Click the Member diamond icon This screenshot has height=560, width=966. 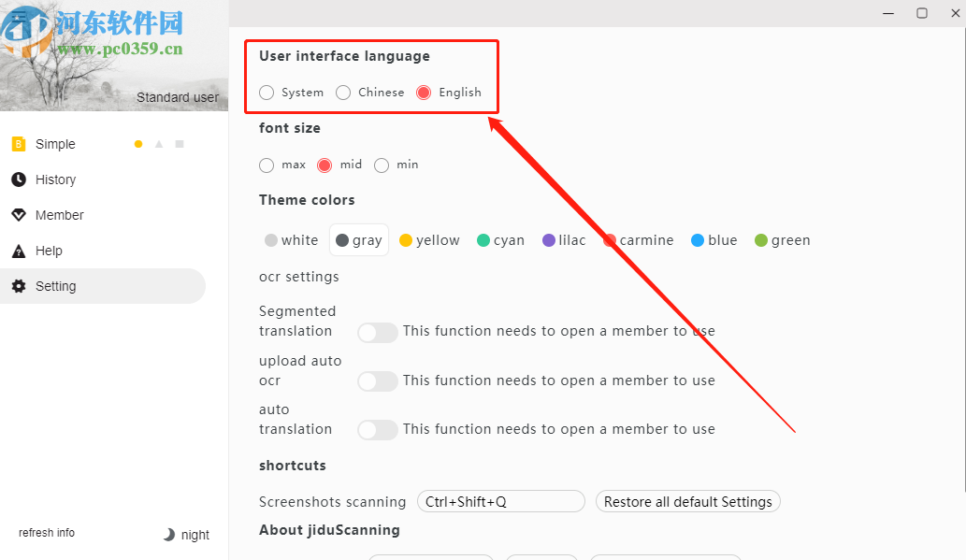[x=19, y=215]
